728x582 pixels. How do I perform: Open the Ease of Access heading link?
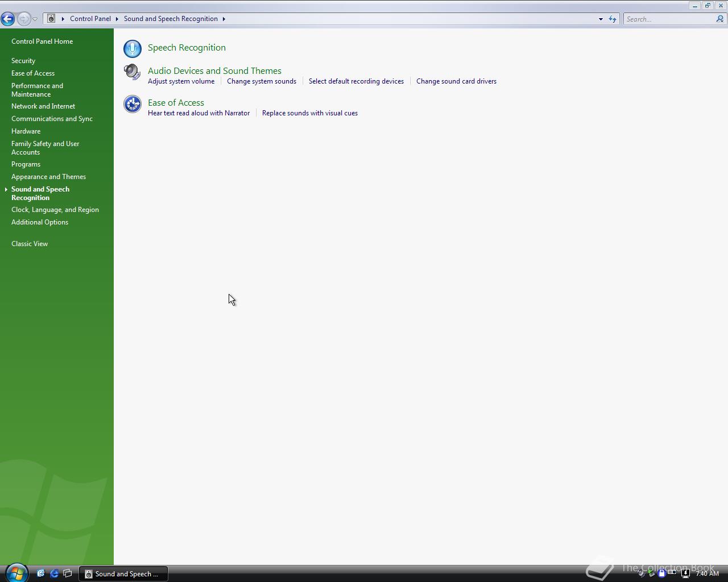176,103
